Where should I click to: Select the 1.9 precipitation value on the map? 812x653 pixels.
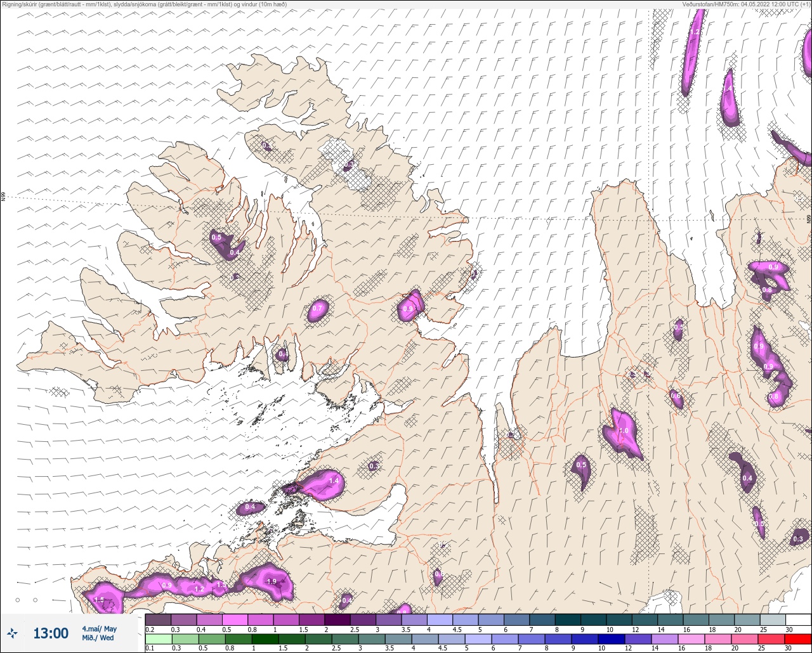[x=272, y=581]
